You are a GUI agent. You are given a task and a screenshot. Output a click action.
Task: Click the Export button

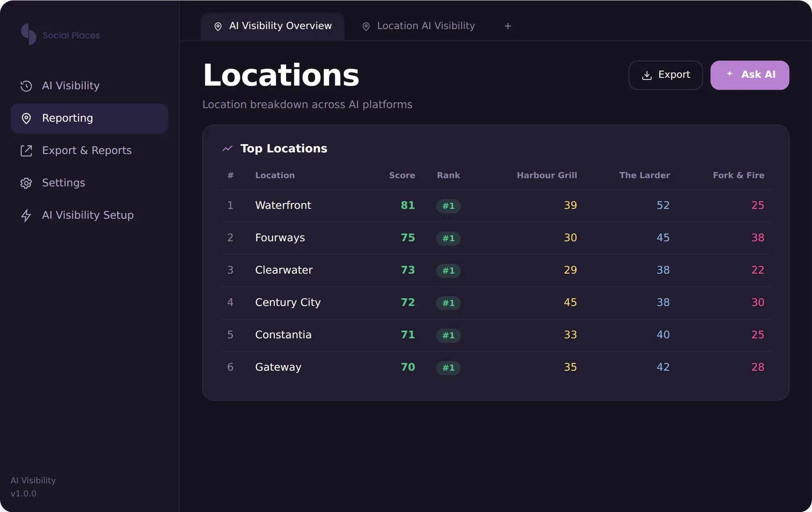(665, 75)
